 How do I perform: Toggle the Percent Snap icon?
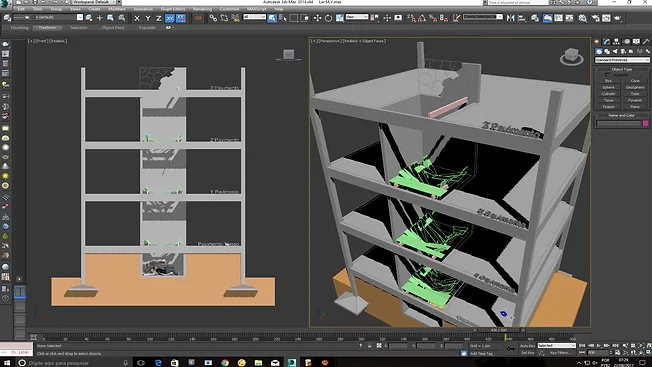[433, 18]
